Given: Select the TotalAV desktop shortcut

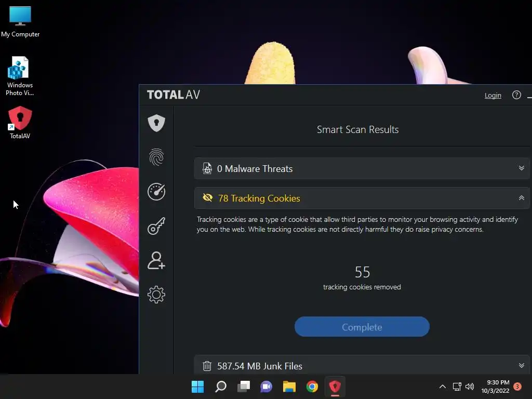Looking at the screenshot, I should tap(20, 123).
